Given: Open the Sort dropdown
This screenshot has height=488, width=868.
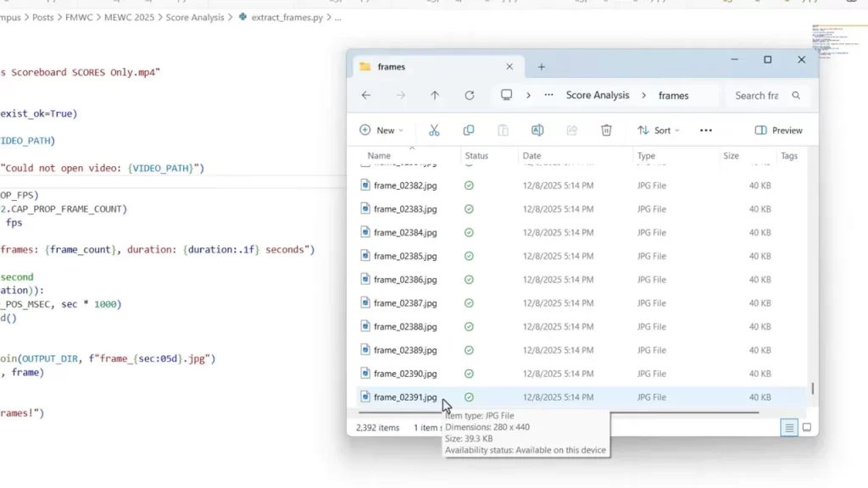Looking at the screenshot, I should [659, 130].
